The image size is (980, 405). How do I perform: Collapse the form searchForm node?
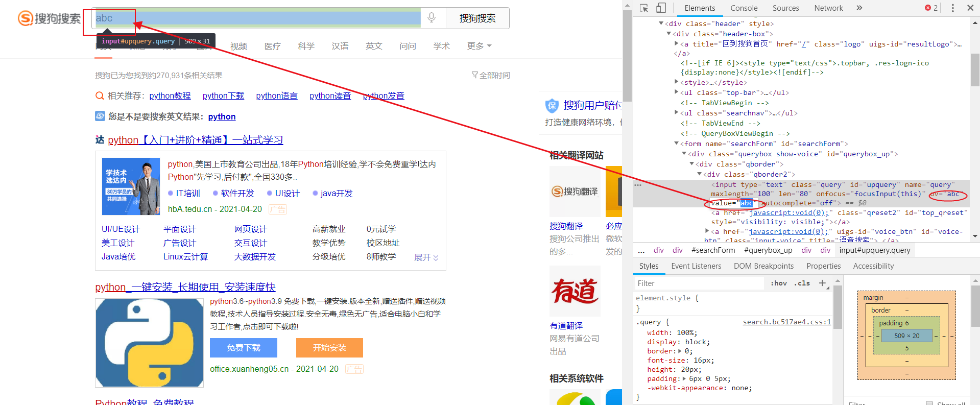(676, 144)
